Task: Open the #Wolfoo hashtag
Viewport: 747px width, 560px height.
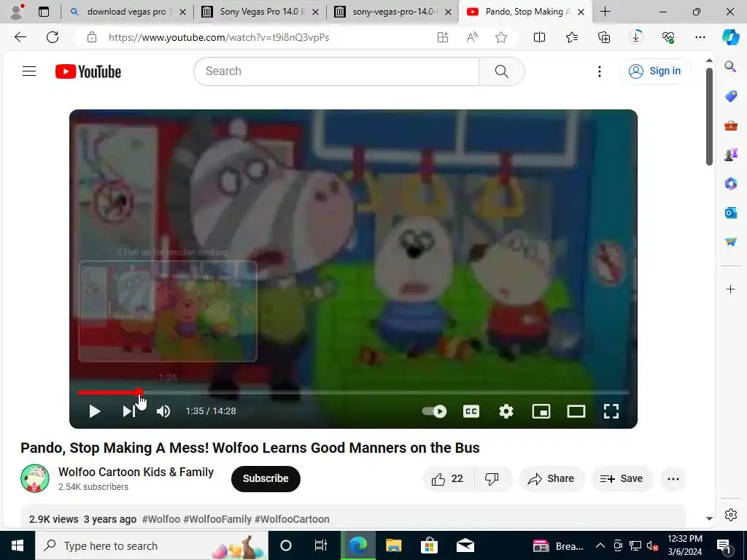Action: coord(161,519)
